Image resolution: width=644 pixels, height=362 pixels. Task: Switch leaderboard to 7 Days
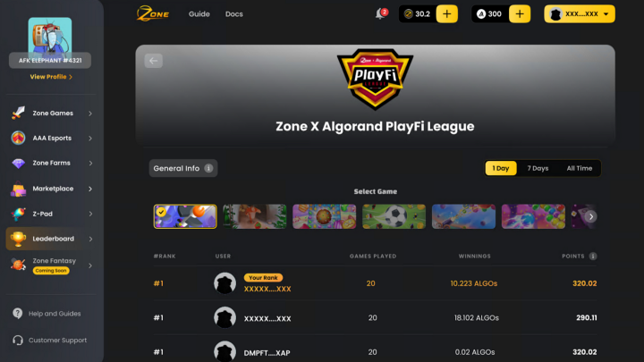[x=538, y=168]
